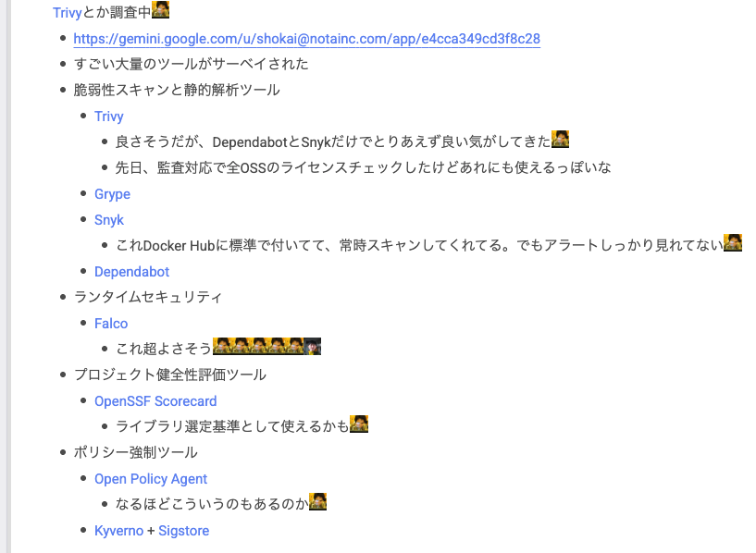The height and width of the screenshot is (553, 756).
Task: Open the Trivy bullet link under 脆弱性スキャン
Action: [x=109, y=117]
